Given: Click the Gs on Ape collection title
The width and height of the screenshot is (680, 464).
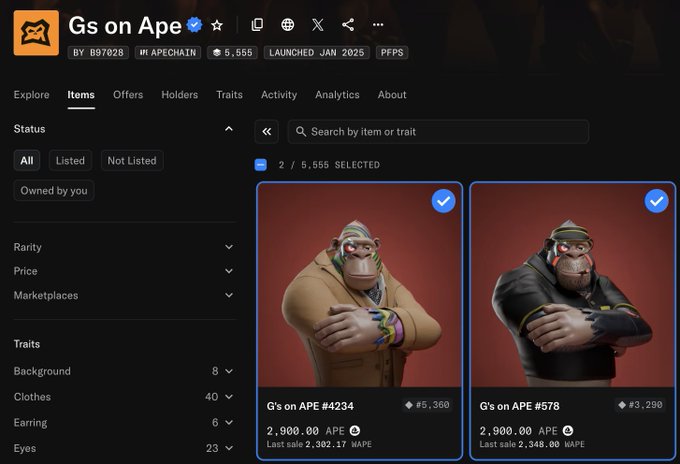Looking at the screenshot, I should pyautogui.click(x=125, y=26).
